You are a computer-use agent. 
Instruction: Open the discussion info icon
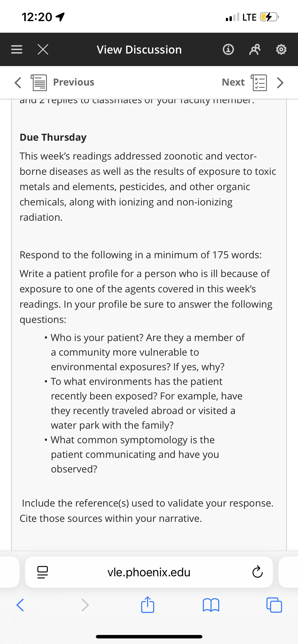pos(228,50)
